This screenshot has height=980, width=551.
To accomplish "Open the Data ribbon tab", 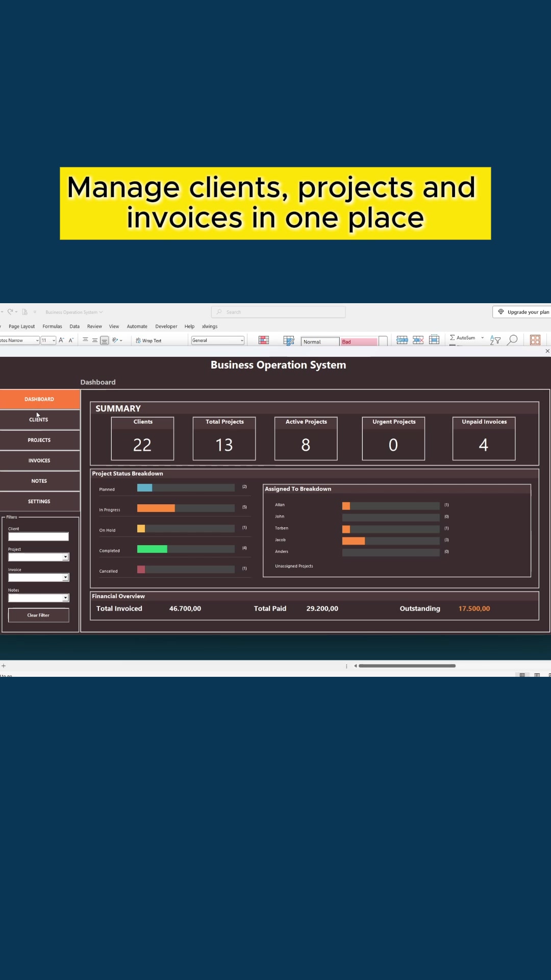I will (x=74, y=327).
